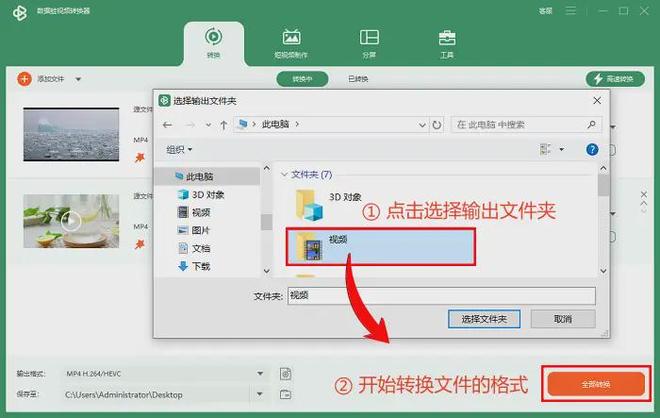Click file list scrollbar down arrow
Image resolution: width=660 pixels, height=418 pixels.
point(603,271)
